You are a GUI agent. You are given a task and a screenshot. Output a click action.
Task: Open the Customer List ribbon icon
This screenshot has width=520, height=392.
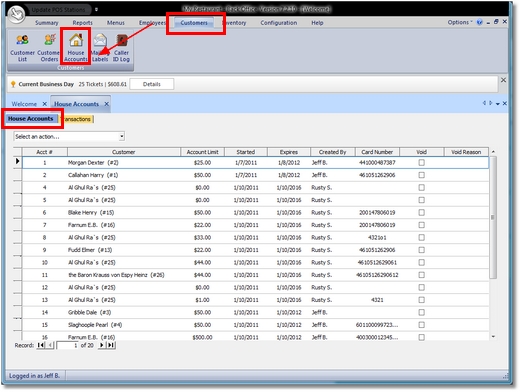click(22, 47)
